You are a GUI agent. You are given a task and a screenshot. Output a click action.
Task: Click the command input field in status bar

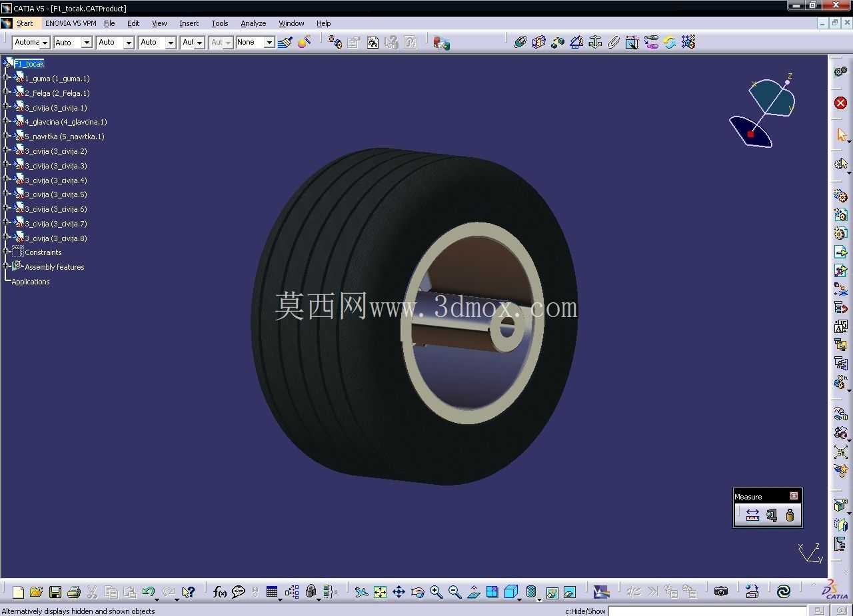tap(706, 611)
